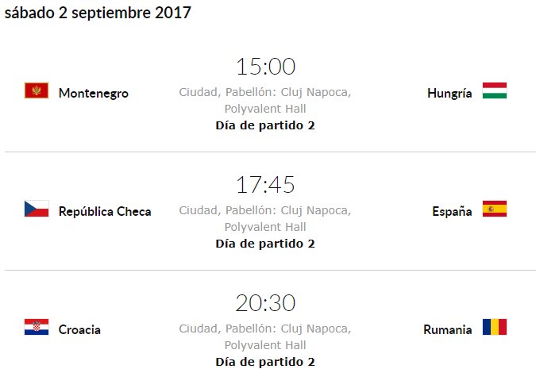Open the Hungría team link
Viewport: 536px width, 392px height.
coord(449,93)
